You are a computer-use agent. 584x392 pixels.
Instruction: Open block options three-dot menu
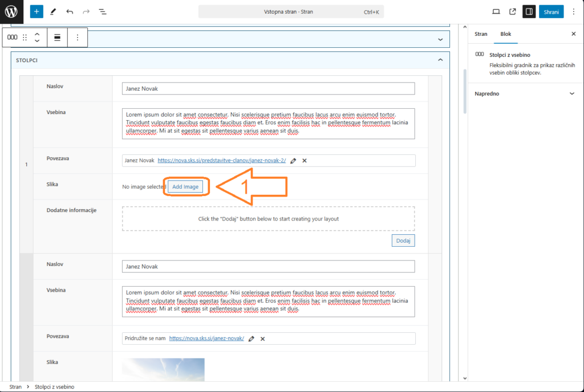click(x=78, y=38)
